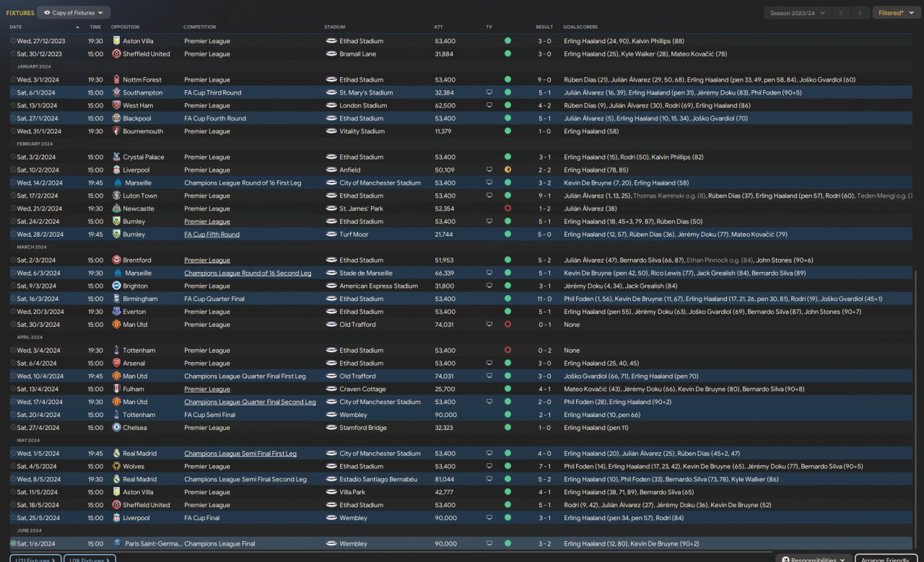
Task: Open the Burnley Premier League competition link on 24/2/2024
Action: coord(207,221)
